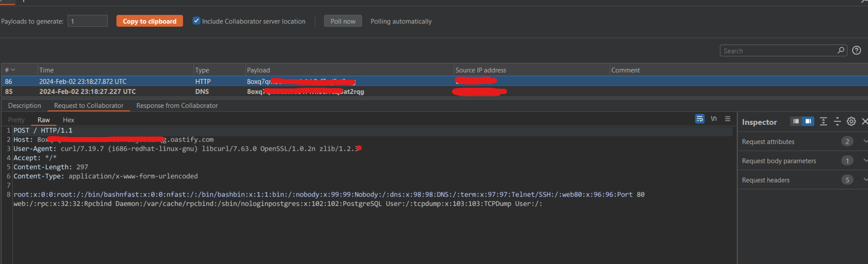Screen dimensions: 868x264
Task: Click request body line starting root:x:0:0
Action: click(x=329, y=194)
